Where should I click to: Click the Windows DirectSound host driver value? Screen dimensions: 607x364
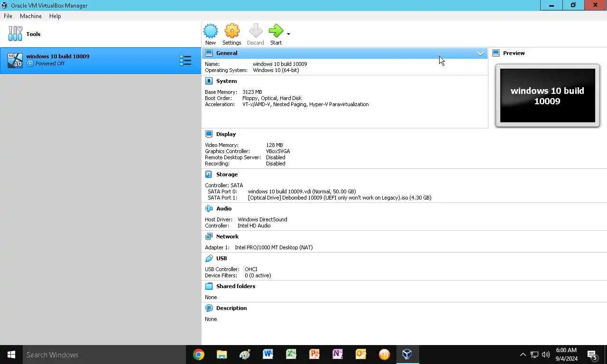click(262, 219)
